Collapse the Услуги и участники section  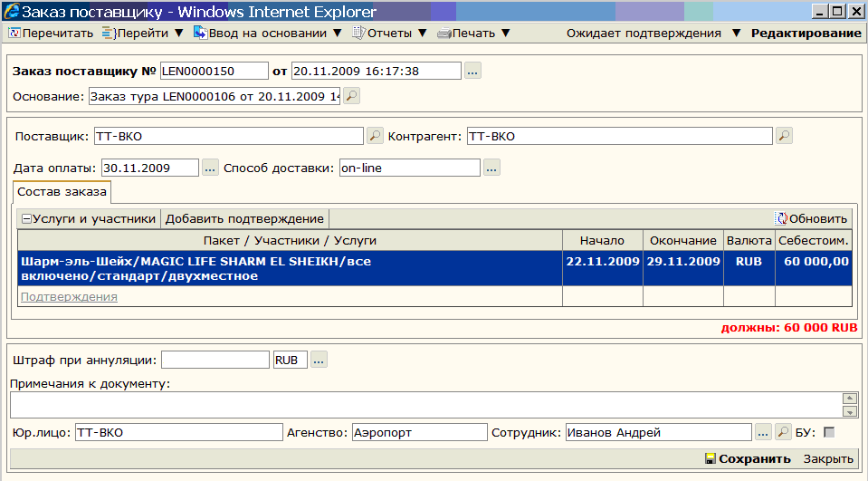coord(26,219)
